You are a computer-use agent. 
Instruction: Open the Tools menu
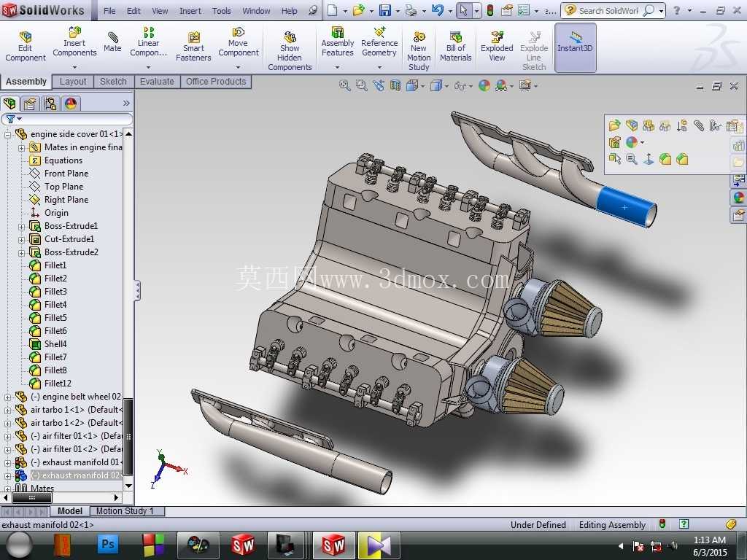(x=222, y=10)
